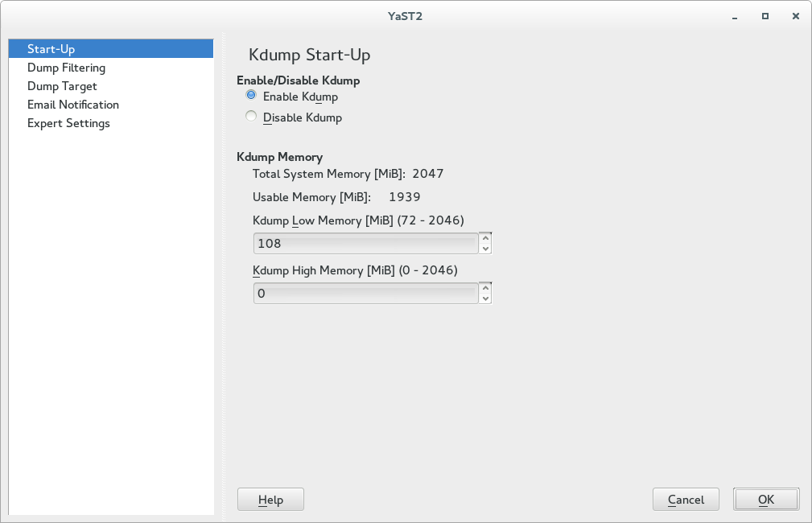Viewport: 812px width, 523px height.
Task: Click the Enable Kdump label text
Action: [300, 97]
